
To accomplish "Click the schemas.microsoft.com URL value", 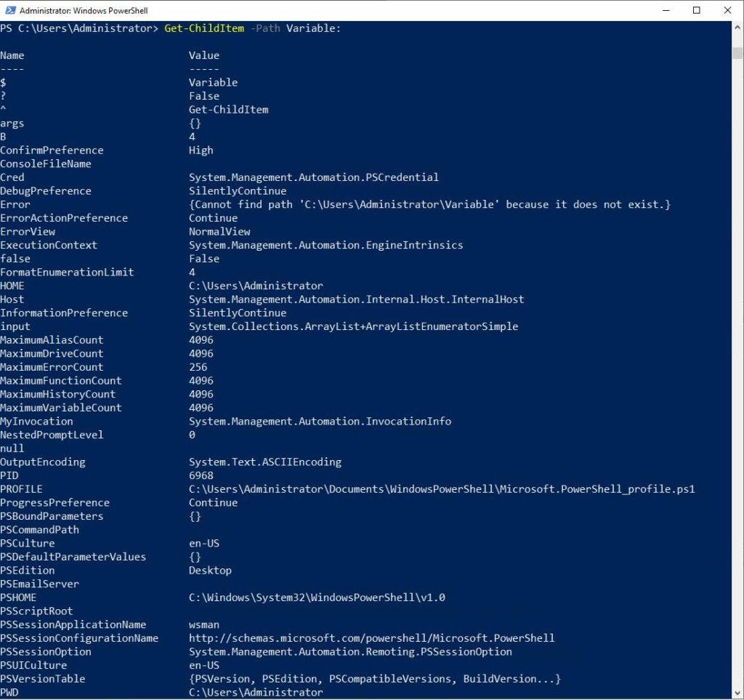I will click(x=371, y=638).
